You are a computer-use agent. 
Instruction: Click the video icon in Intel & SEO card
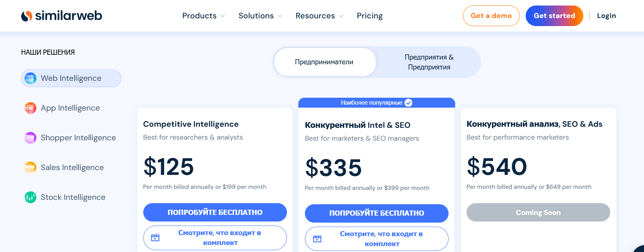317,239
